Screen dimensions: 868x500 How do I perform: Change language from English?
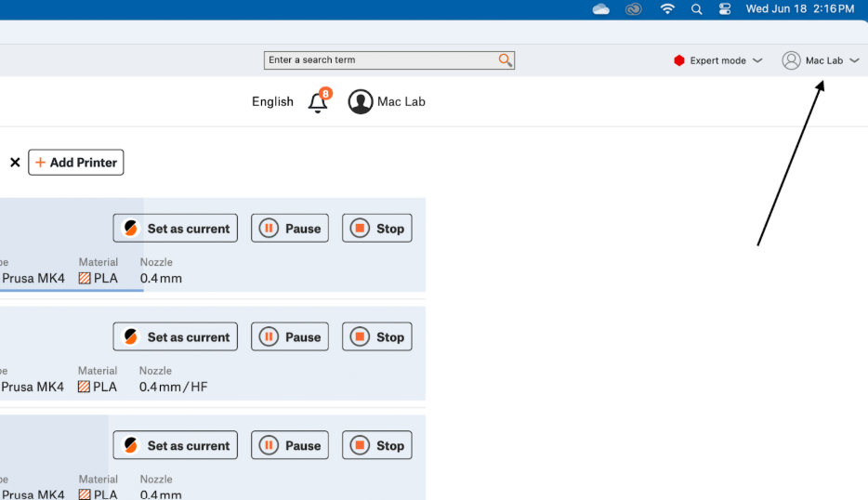(272, 102)
